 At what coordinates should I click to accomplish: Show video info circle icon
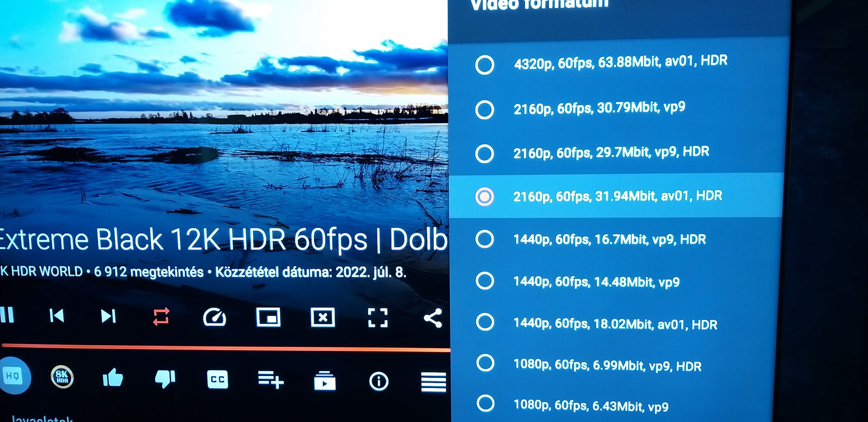[379, 381]
